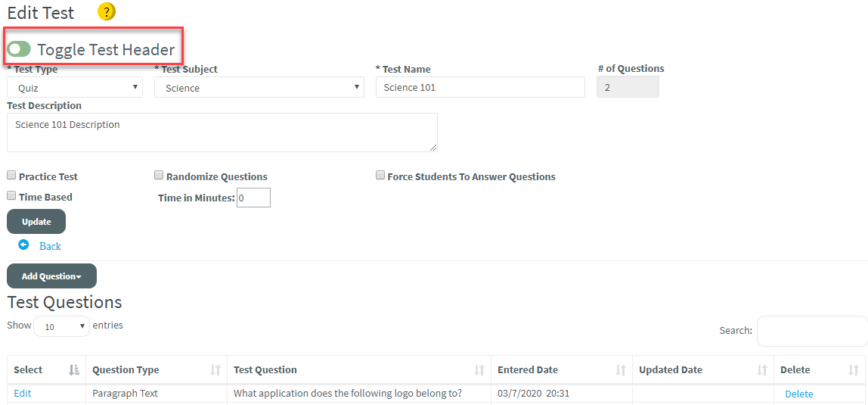
Task: Open the Add Question dropdown menu
Action: click(51, 276)
